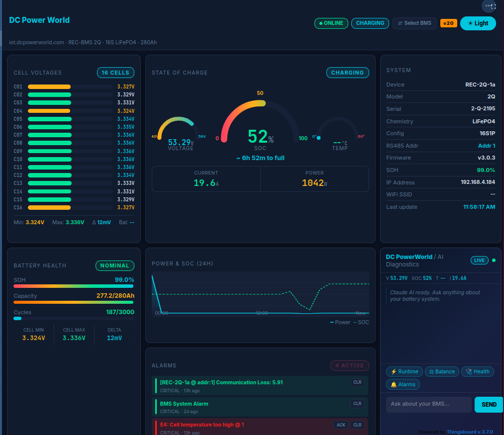
Task: Click the SEND button
Action: (489, 405)
